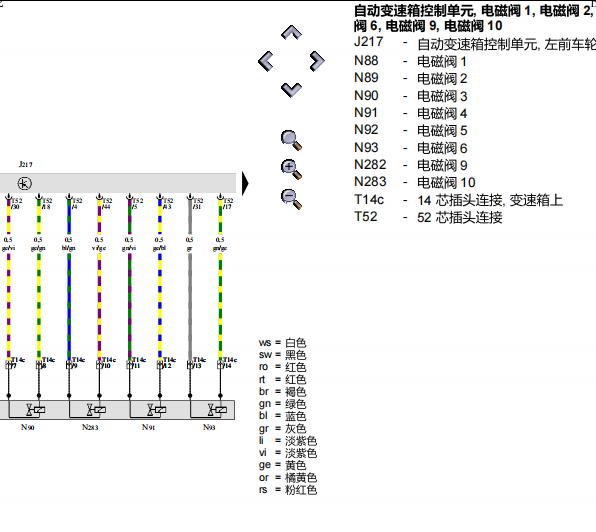This screenshot has width=596, height=532.
Task: Click the ge/vi wire color label
Action: coord(8,248)
